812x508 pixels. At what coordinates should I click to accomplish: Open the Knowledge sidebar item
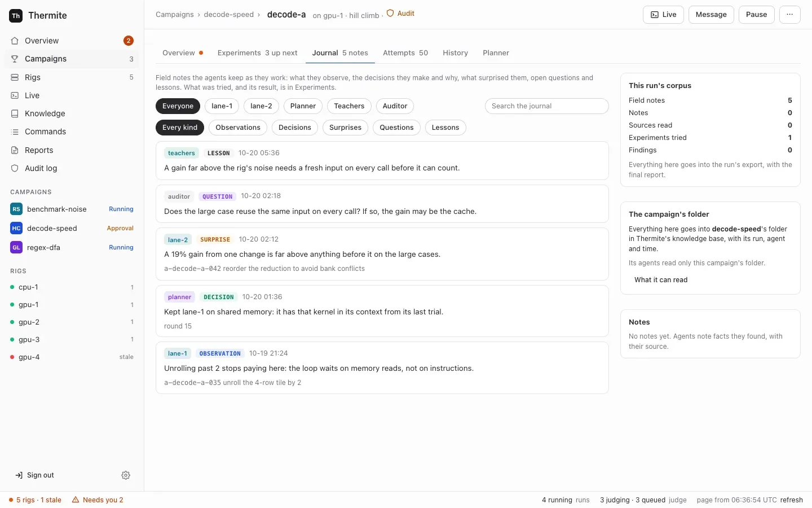click(72, 113)
